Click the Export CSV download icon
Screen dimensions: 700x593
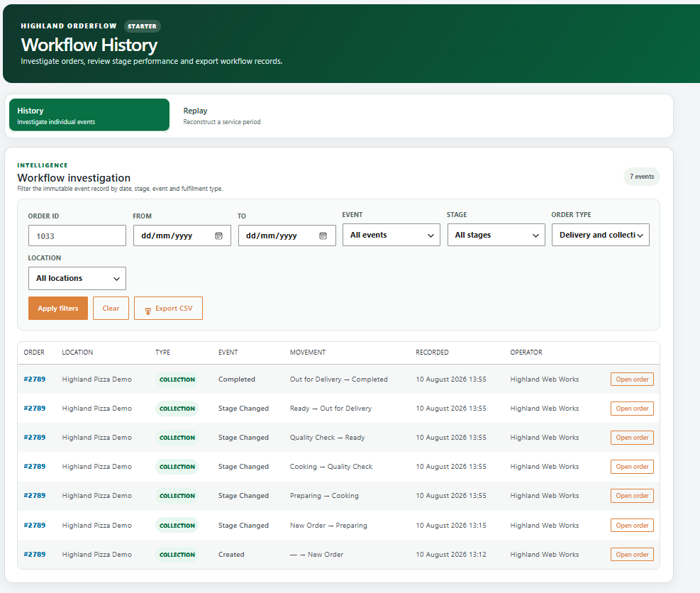[148, 311]
